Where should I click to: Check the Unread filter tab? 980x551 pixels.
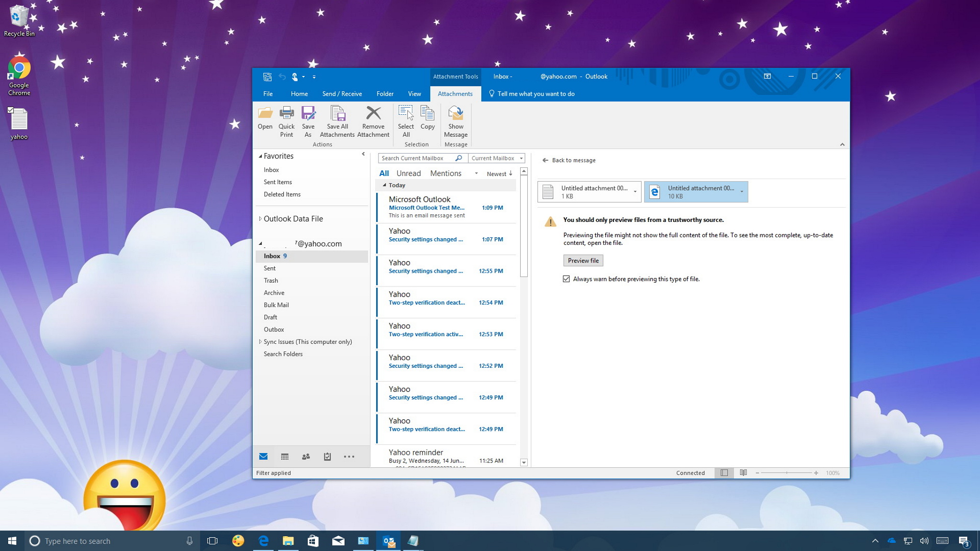pyautogui.click(x=409, y=174)
